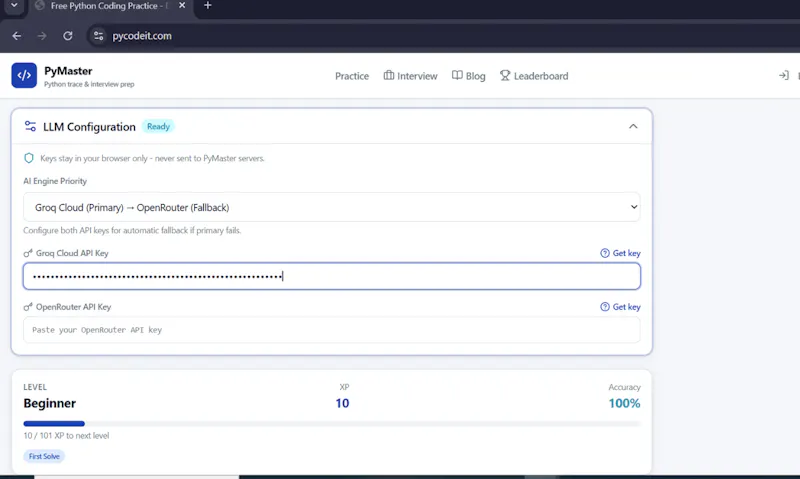This screenshot has width=800, height=479.
Task: Collapse the LLM Configuration panel chevron
Action: [x=633, y=126]
